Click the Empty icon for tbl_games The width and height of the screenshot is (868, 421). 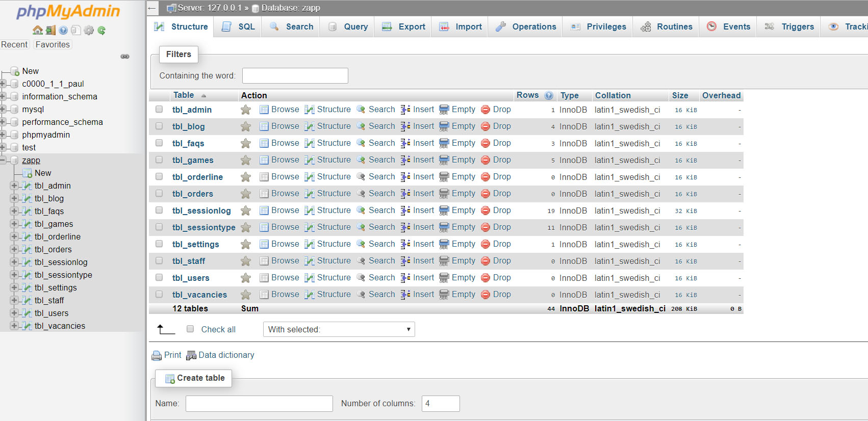coord(444,160)
